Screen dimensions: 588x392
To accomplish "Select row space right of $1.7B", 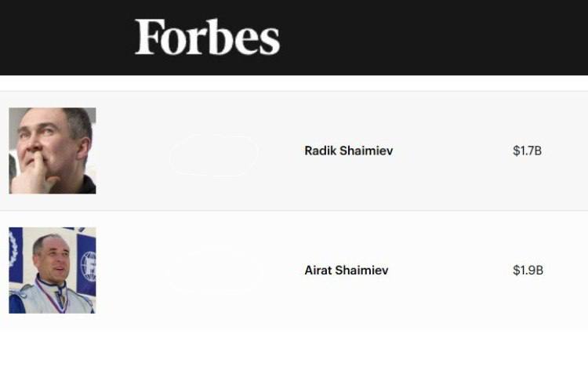I will (x=566, y=151).
